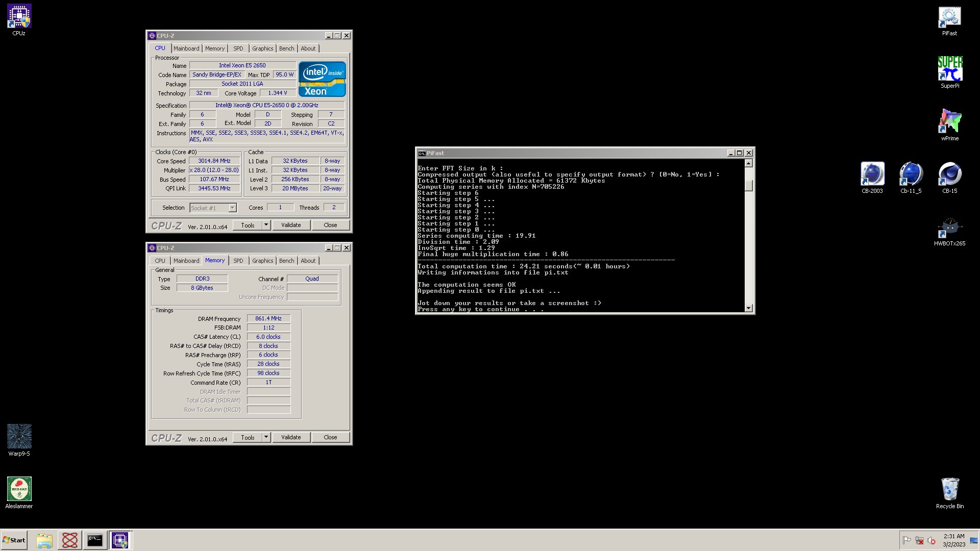980x551 pixels.
Task: Click the muted volume tray icon
Action: pyautogui.click(x=932, y=540)
